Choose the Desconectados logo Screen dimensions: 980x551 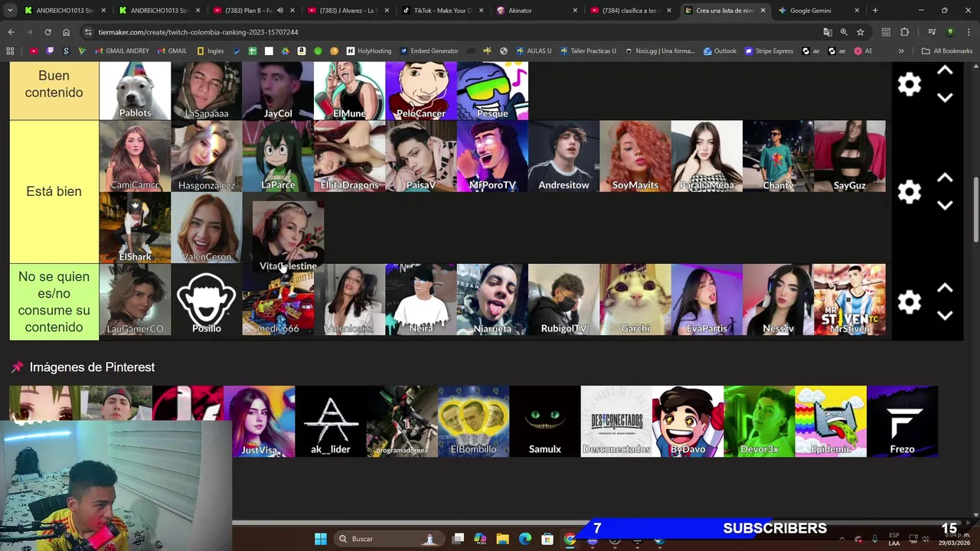(x=616, y=422)
